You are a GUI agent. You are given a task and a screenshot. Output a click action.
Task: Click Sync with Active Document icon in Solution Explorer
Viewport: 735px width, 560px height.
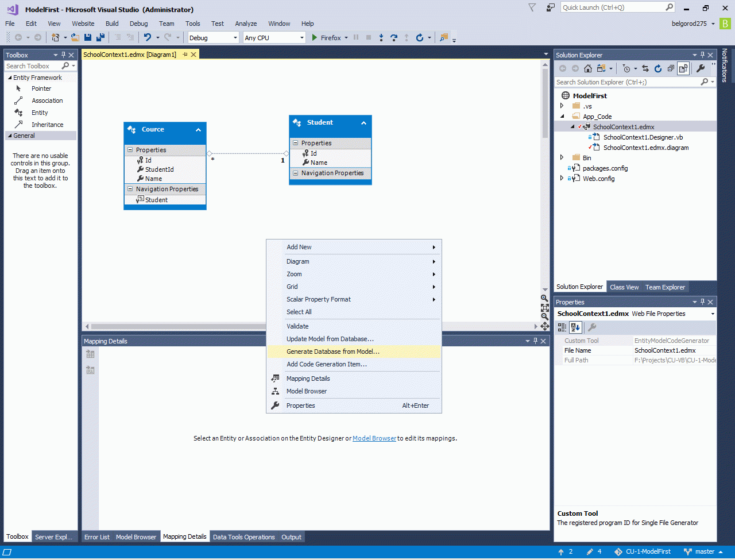(x=645, y=68)
